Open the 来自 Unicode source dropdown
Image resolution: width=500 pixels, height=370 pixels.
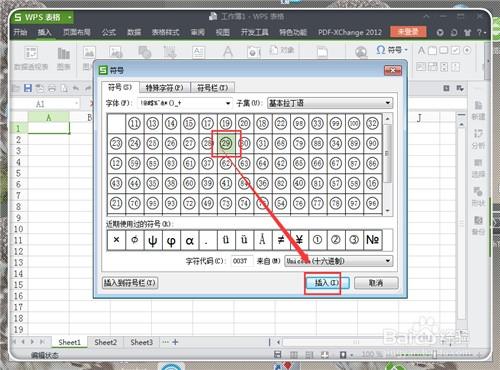click(x=339, y=261)
